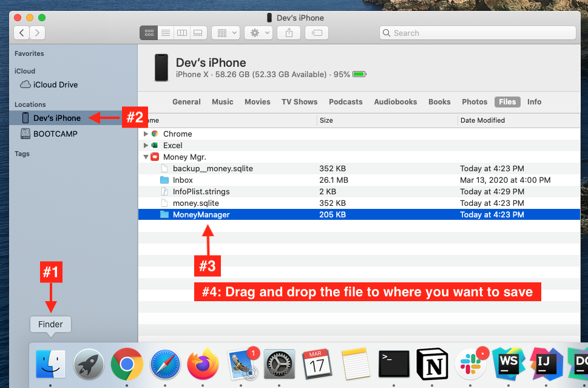Collapse the Money Mgr. disclosure triangle
The height and width of the screenshot is (388, 588).
[x=146, y=157]
